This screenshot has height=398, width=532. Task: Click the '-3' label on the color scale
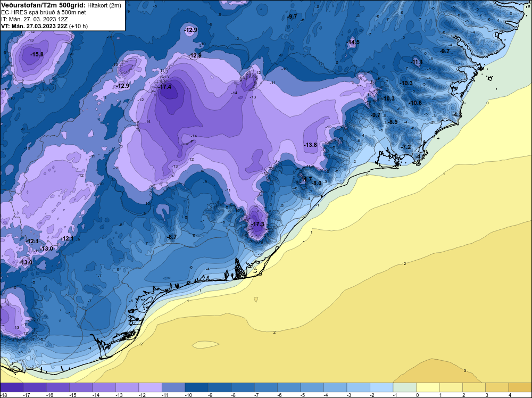[349, 395]
